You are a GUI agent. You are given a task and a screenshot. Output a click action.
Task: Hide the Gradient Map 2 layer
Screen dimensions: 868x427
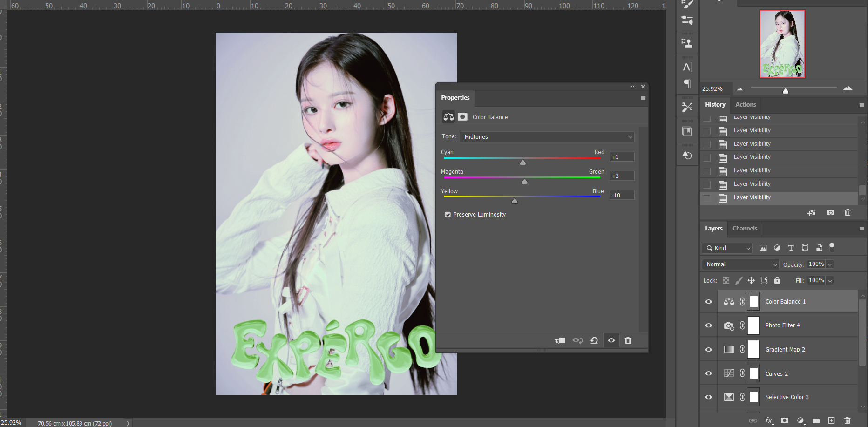click(709, 350)
